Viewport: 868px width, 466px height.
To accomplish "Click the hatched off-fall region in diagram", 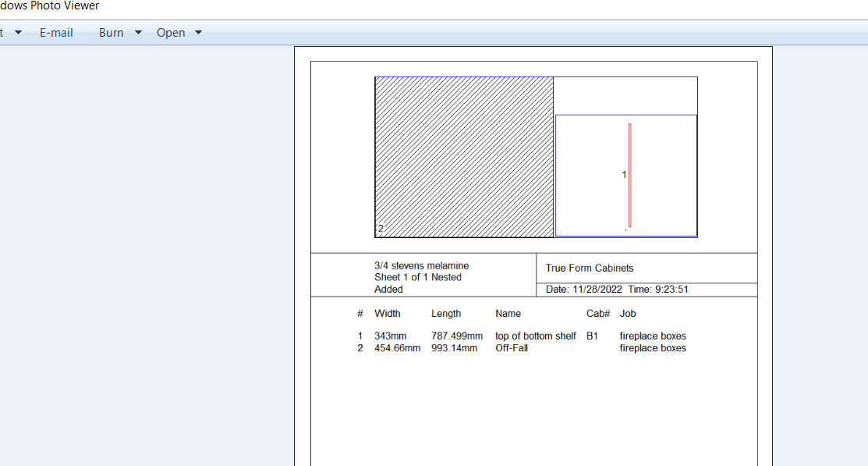I will click(464, 156).
